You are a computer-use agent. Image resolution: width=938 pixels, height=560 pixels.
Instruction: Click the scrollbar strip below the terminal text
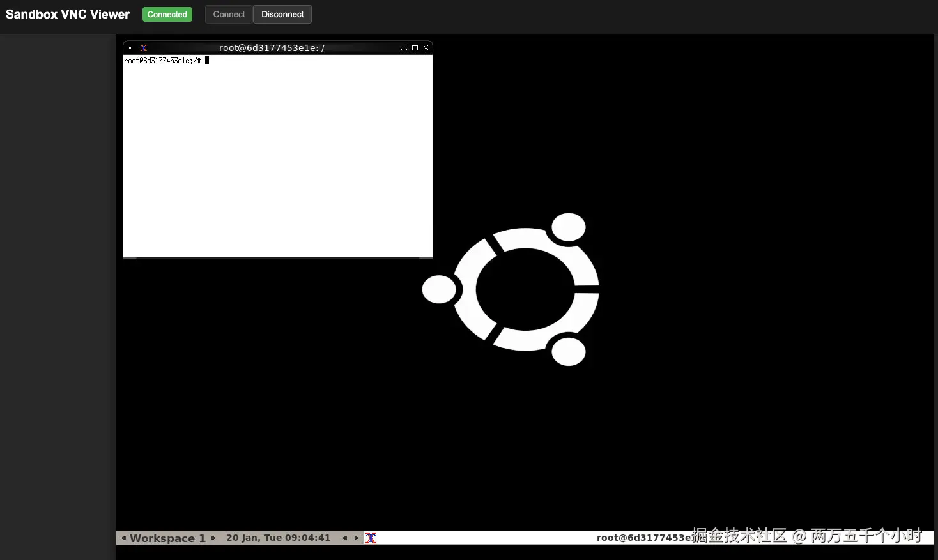pyautogui.click(x=277, y=257)
